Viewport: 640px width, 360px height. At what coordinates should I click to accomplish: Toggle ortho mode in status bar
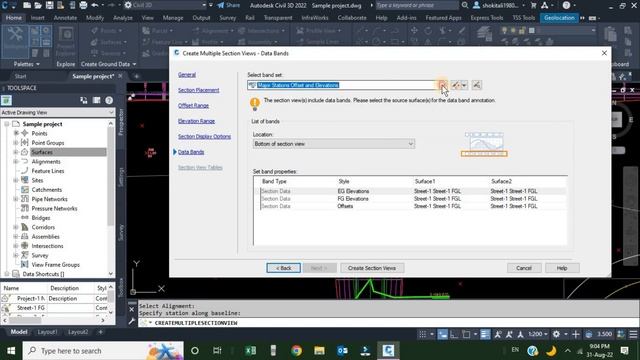point(454,334)
